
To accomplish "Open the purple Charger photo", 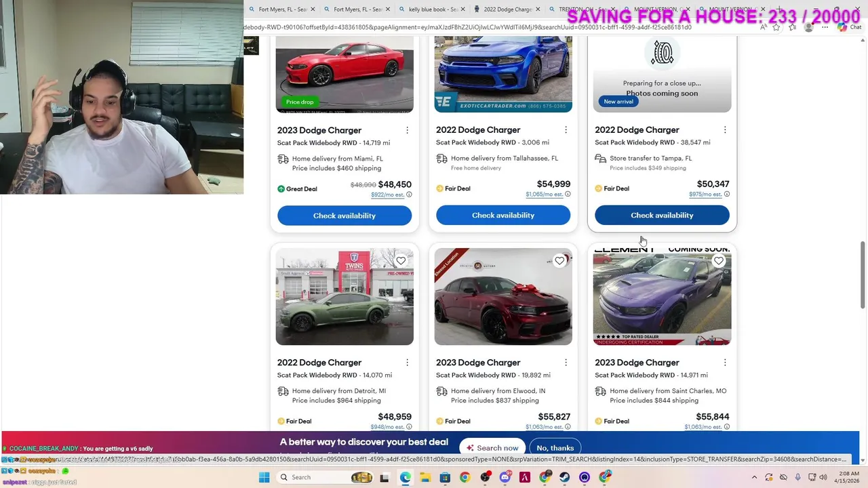I will pos(662,297).
